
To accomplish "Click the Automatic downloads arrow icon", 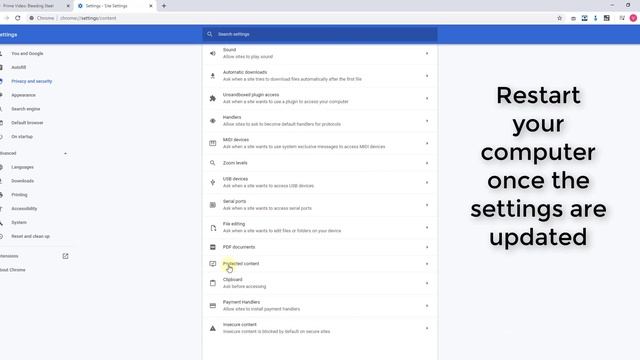I will 213,76.
